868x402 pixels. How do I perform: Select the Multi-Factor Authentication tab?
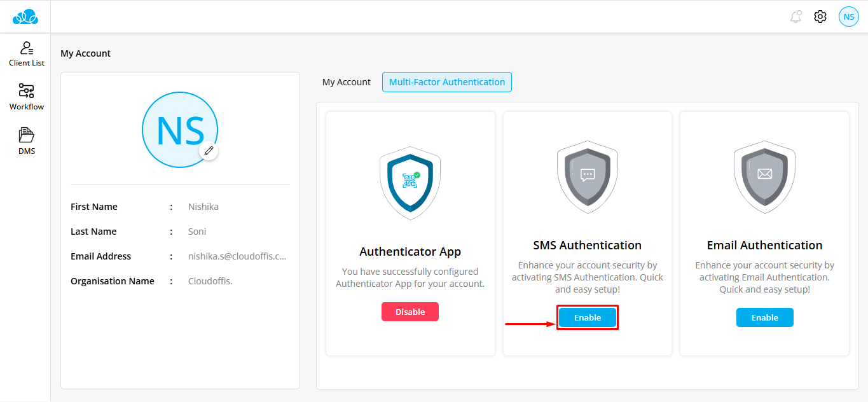tap(447, 82)
